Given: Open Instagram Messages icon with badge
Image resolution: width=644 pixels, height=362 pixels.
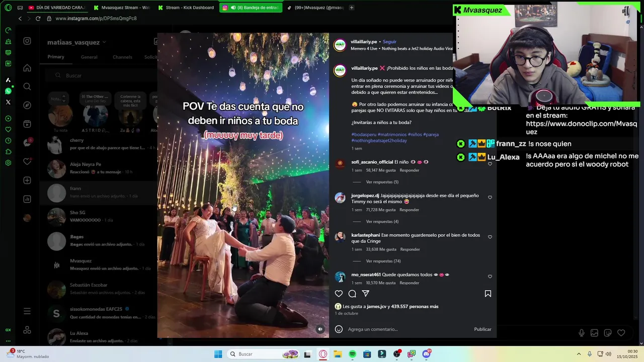Looking at the screenshot, I should pyautogui.click(x=27, y=143).
